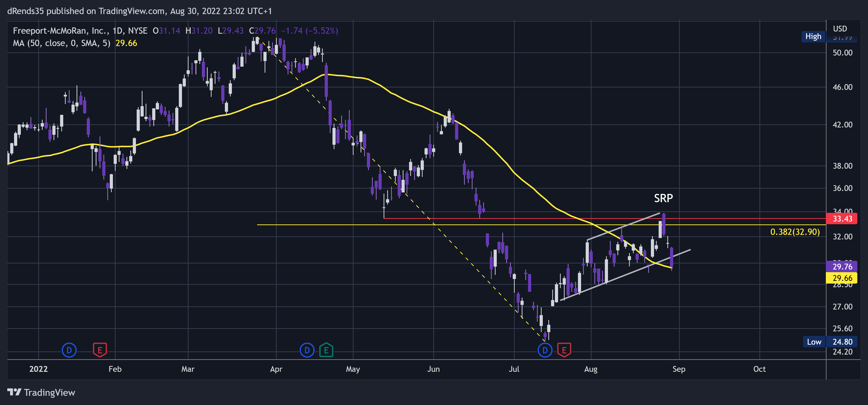Click the January earnings 'E' marker

click(x=100, y=350)
